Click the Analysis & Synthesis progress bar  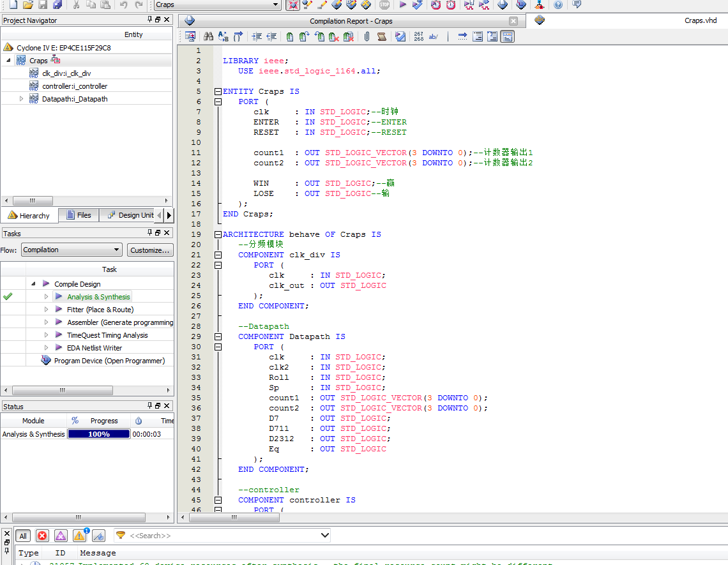[x=99, y=434]
